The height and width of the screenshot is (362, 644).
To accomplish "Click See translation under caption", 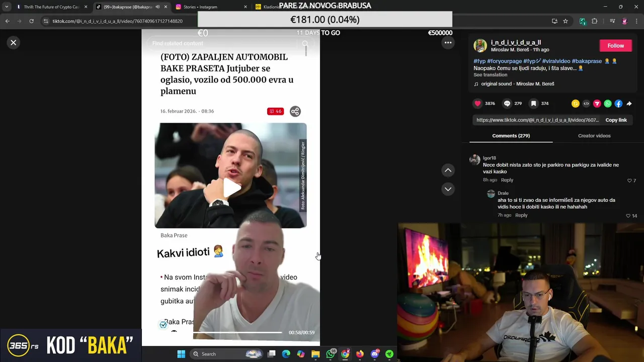I will click(490, 75).
